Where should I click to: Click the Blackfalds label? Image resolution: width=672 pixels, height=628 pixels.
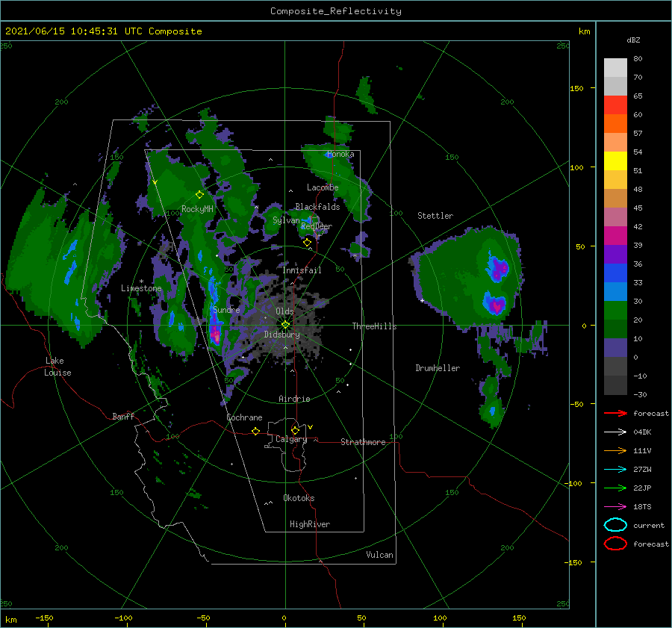pyautogui.click(x=317, y=207)
